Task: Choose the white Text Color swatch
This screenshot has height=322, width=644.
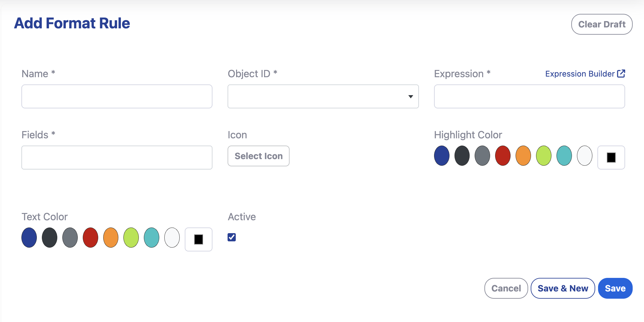Action: 172,238
